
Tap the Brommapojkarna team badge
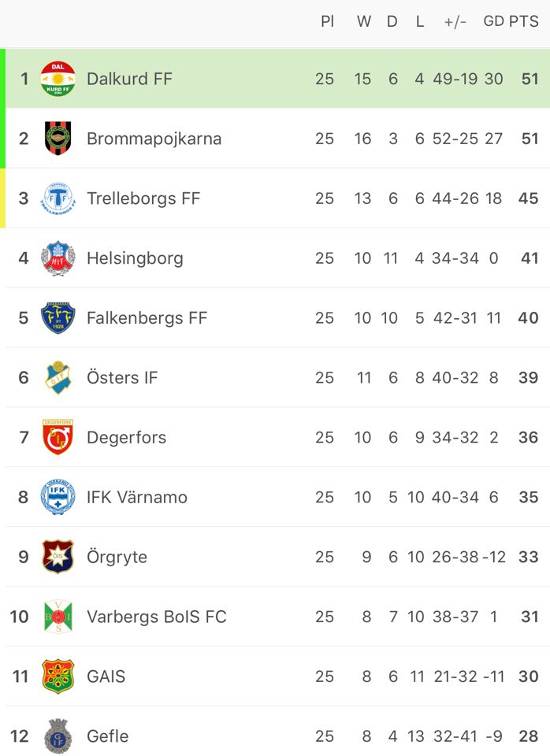(58, 139)
